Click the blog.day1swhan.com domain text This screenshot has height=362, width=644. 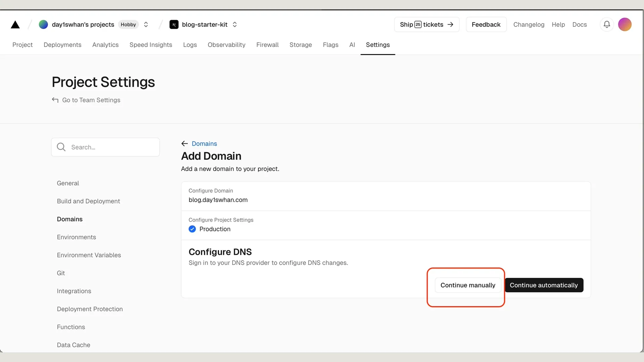(218, 200)
